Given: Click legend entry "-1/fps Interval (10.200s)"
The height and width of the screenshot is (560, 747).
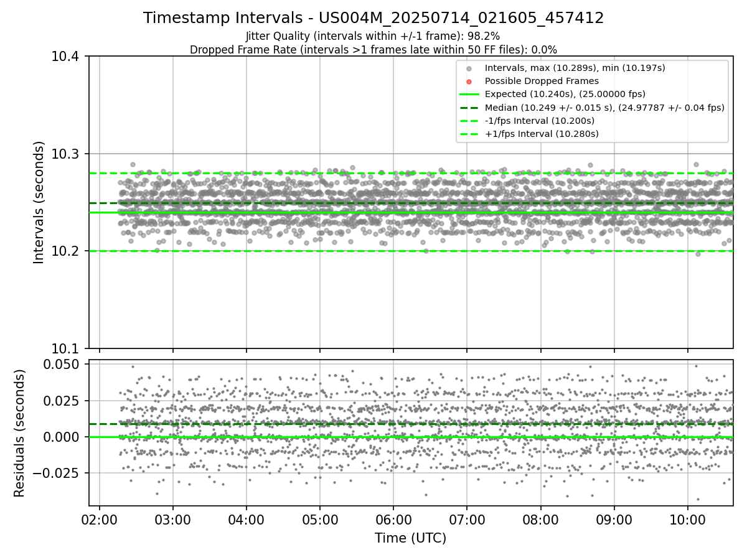Looking at the screenshot, I should (540, 120).
